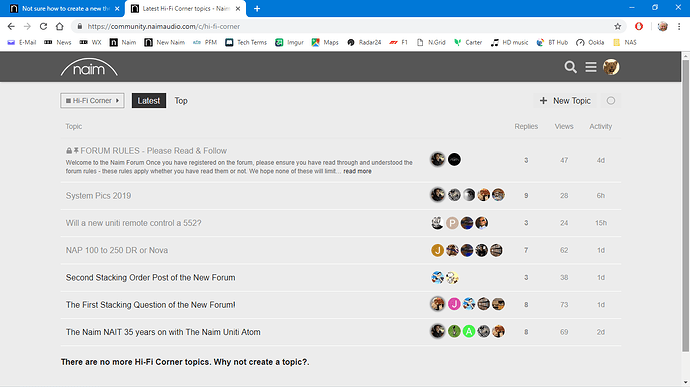Click the 6h activity of System Pics 2019
Screen dimensions: 690x387
click(600, 195)
